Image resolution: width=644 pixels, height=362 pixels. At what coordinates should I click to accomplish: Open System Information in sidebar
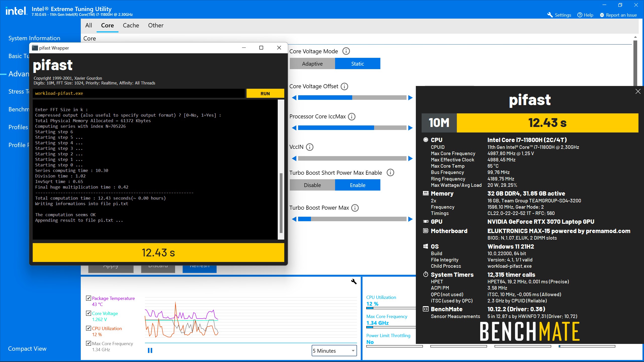(34, 38)
